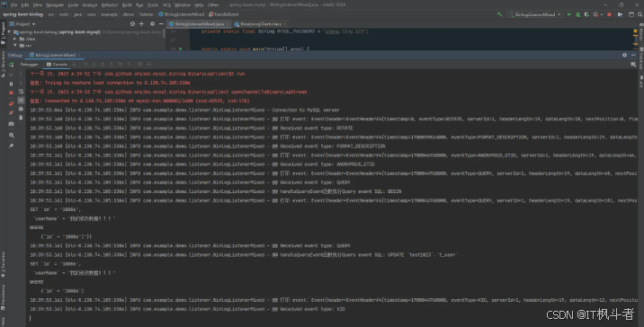Screen dimensions: 644x327
Task: Toggle the soft-wrap console button
Action: pyautogui.click(x=21, y=92)
